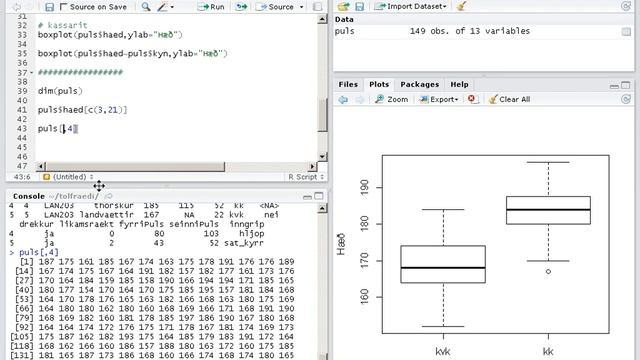Screen dimensions: 640x360
Task: Load workspace with open folder icon
Action: [x=344, y=6]
